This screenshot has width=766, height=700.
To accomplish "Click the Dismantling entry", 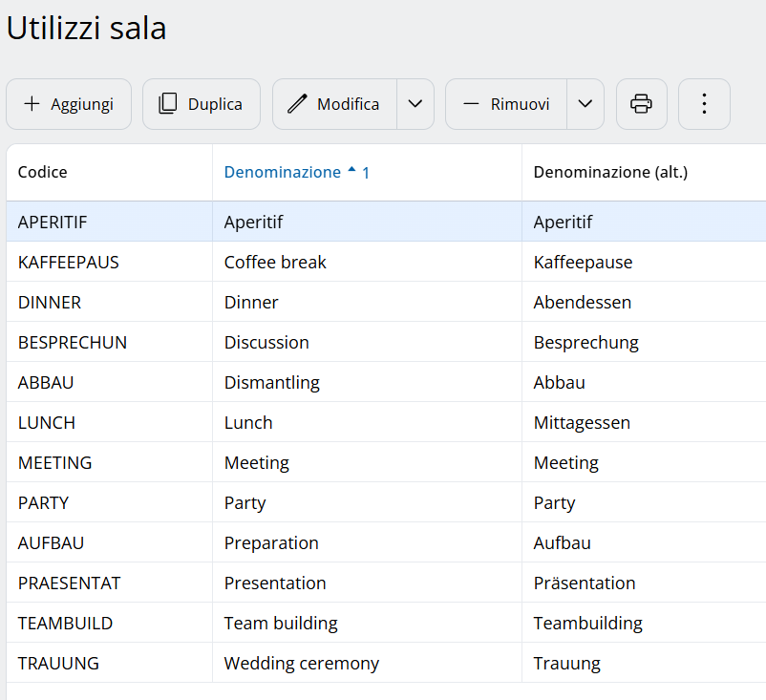I will click(x=271, y=382).
